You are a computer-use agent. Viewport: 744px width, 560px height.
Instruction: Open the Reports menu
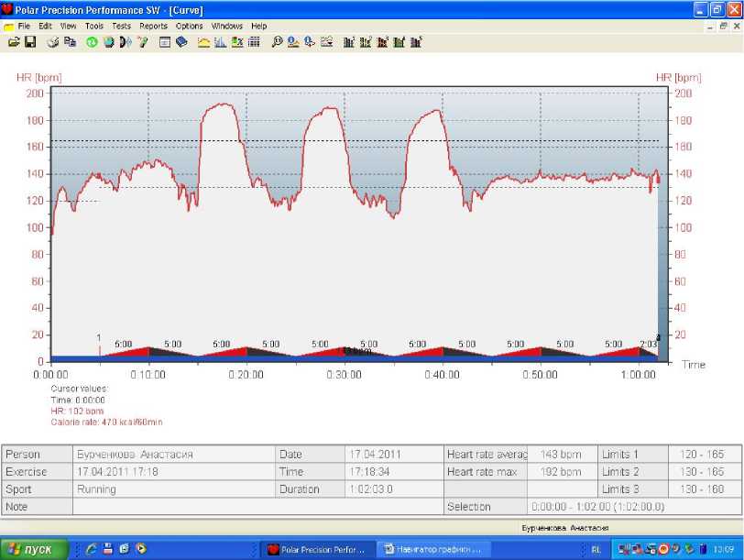[153, 27]
